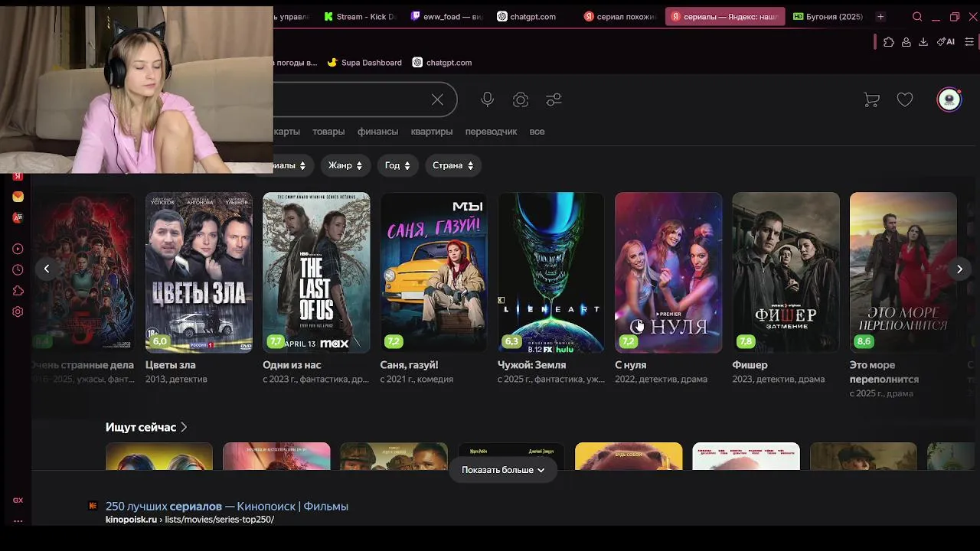Switch to Бугония (2025) tab
The width and height of the screenshot is (980, 551).
[x=828, y=17]
